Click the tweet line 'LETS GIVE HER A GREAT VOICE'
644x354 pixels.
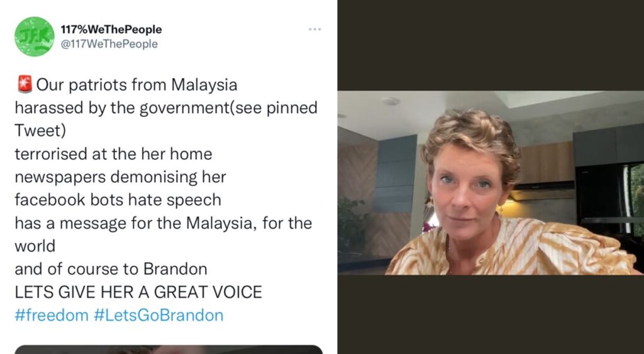tap(138, 292)
